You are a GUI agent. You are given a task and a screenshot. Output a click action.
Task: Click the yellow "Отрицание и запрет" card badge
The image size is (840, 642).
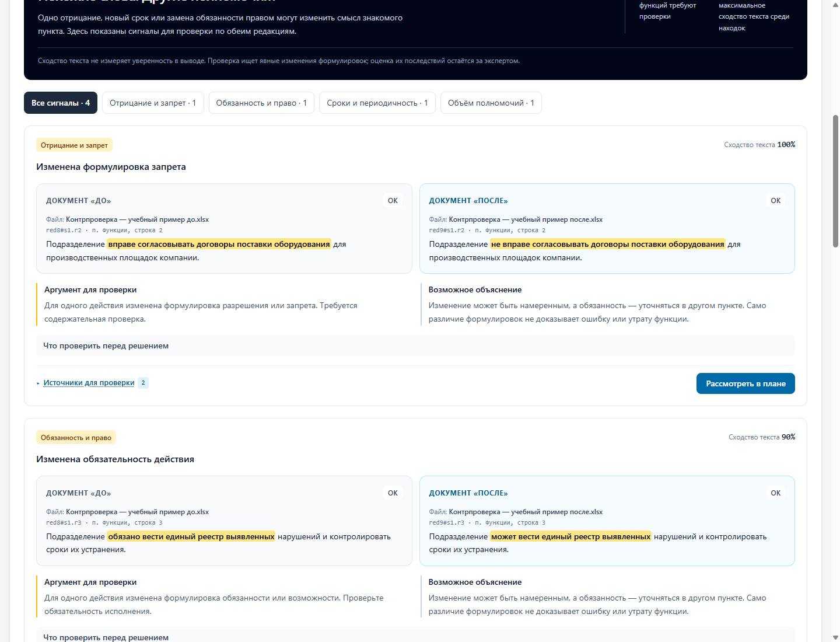pos(74,145)
